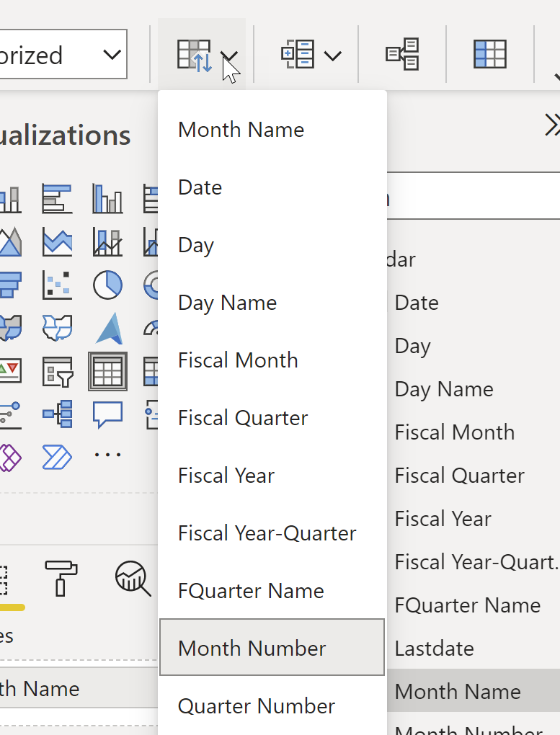Viewport: 560px width, 735px height.
Task: Pick the line chart visual
Action: [x=57, y=242]
